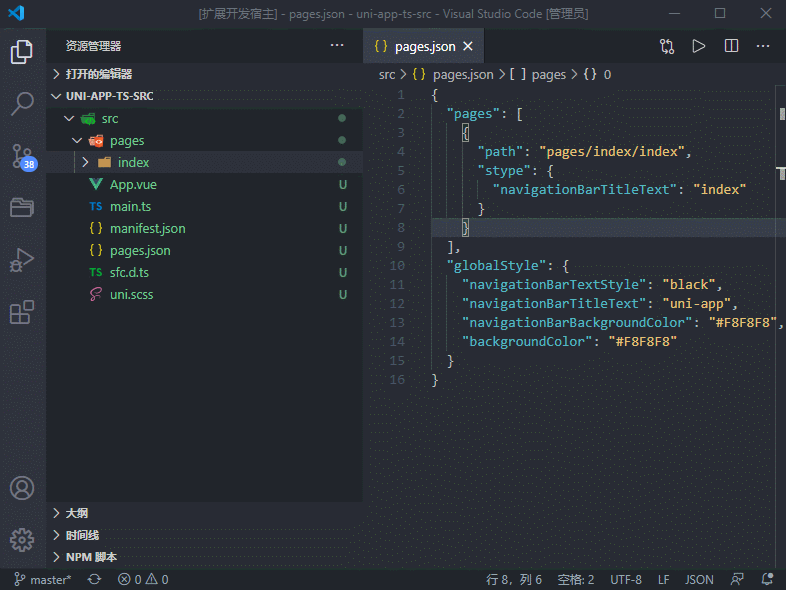Viewport: 786px width, 590px height.
Task: Change the JSON language mode
Action: [699, 579]
